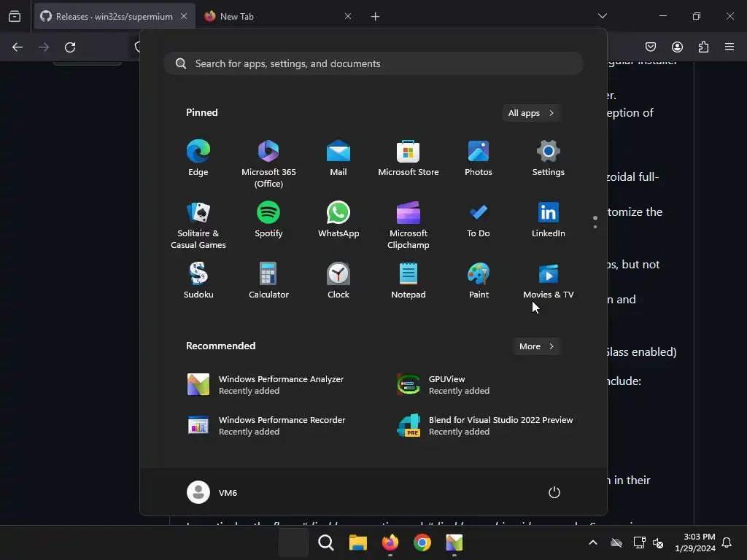Open the VM6 user account menu
747x560 pixels.
[212, 492]
